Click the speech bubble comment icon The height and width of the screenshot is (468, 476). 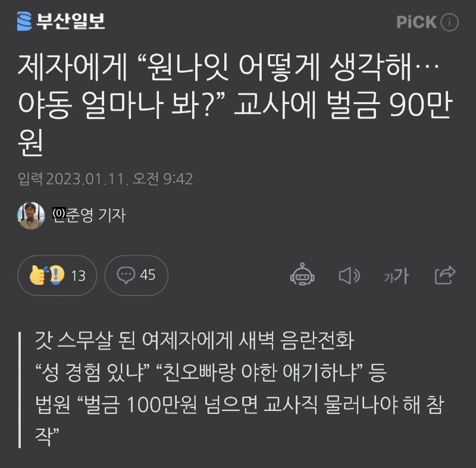(126, 275)
